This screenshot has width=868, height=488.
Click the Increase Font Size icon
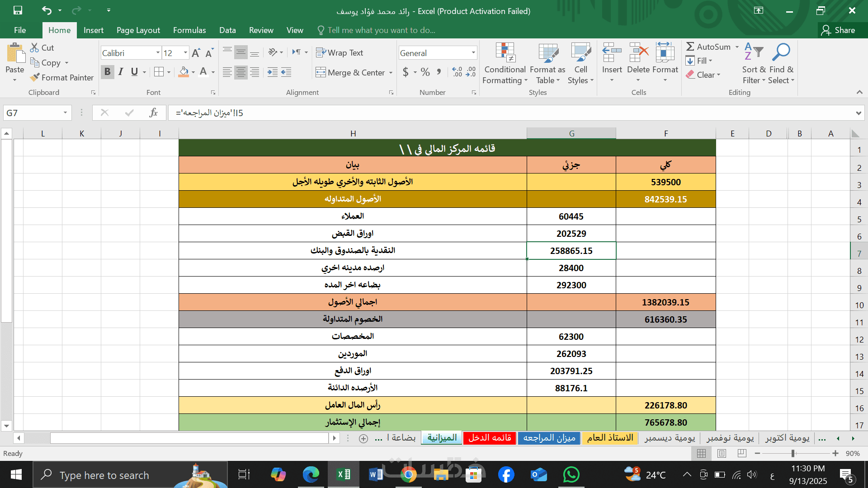point(196,53)
